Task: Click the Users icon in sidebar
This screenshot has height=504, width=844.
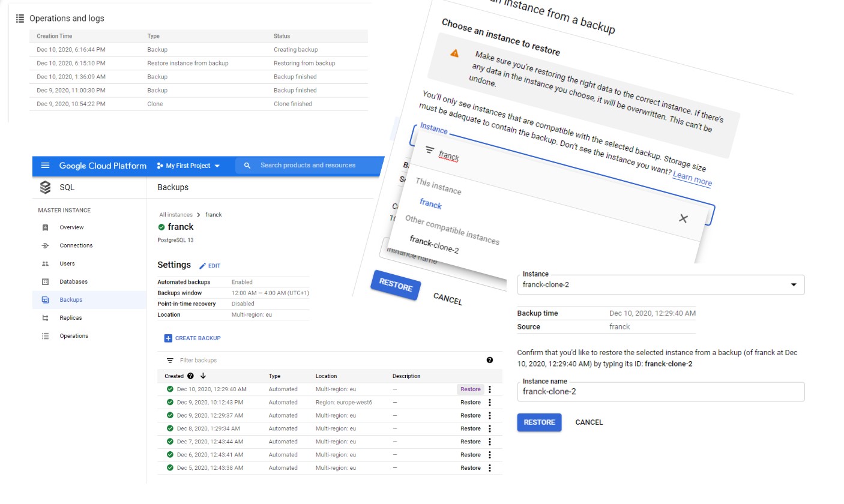Action: click(45, 263)
